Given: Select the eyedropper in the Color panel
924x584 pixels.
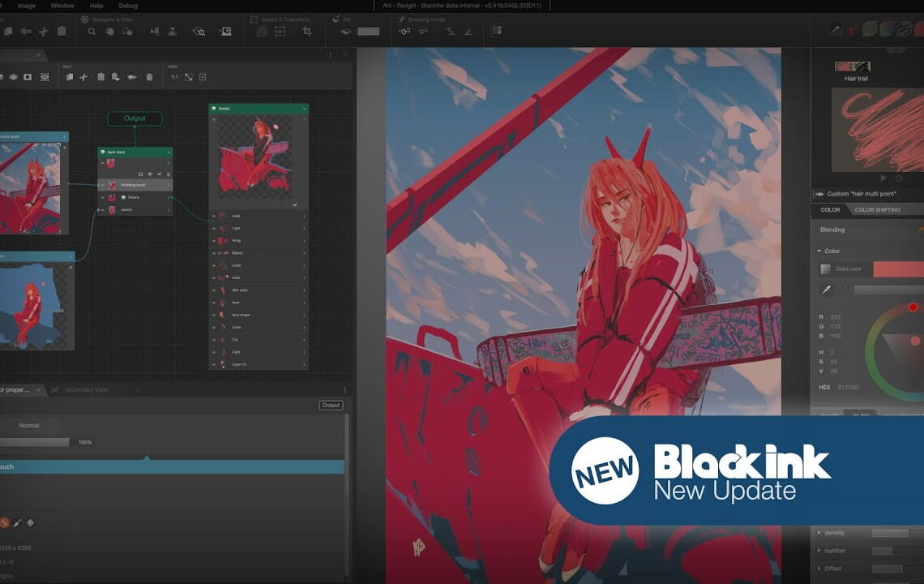Looking at the screenshot, I should [826, 289].
